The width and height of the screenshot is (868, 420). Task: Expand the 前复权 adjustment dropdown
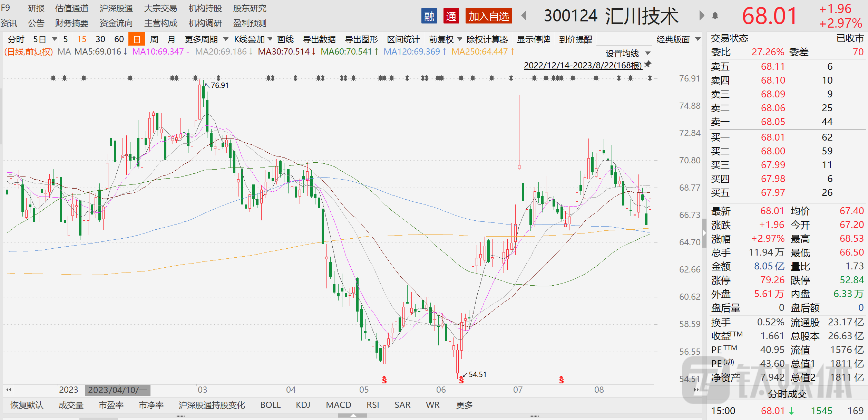coord(445,39)
